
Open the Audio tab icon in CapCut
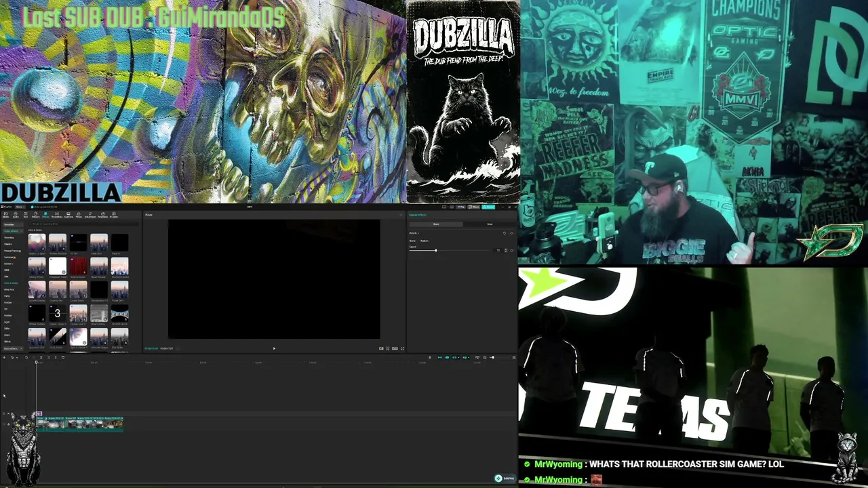click(x=16, y=215)
